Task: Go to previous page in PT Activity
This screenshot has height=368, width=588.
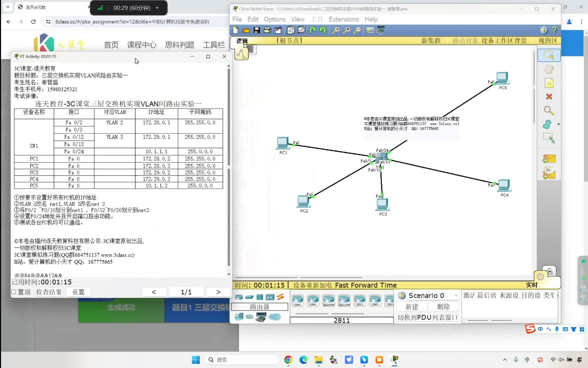Action: (x=154, y=292)
